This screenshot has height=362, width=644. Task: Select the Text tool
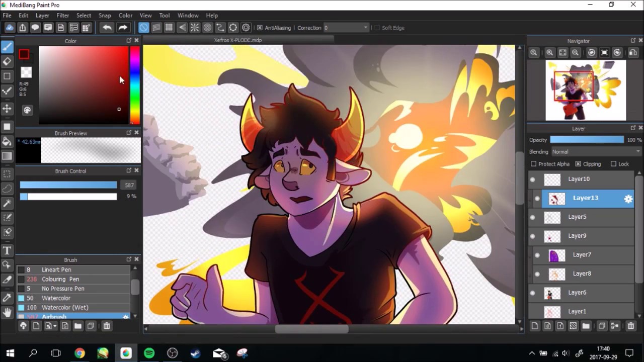[7, 250]
